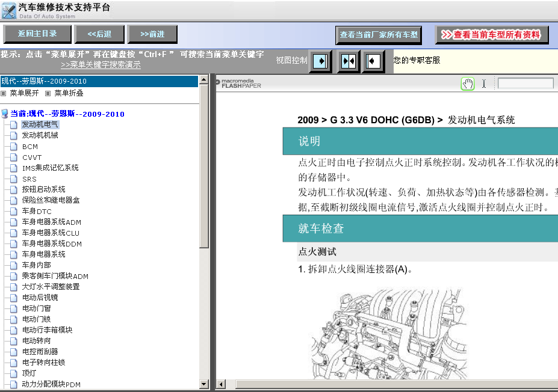The height and width of the screenshot is (392, 558).
Task: Open the 电动门锁 tree item
Action: 36,319
